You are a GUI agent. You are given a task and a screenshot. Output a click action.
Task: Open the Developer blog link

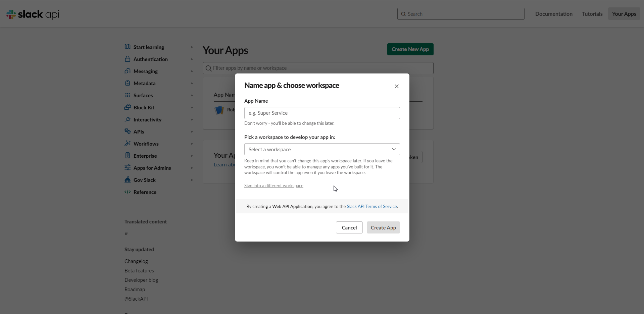(x=141, y=280)
